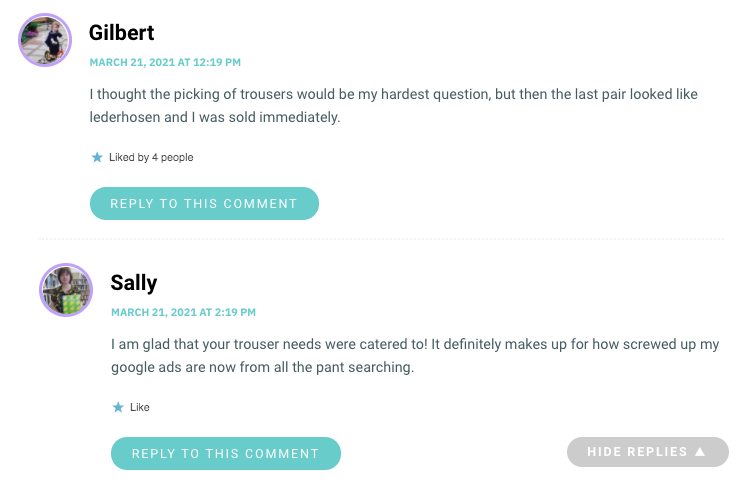
Task: Click Gilbert's comment text about trousers
Action: (x=393, y=105)
